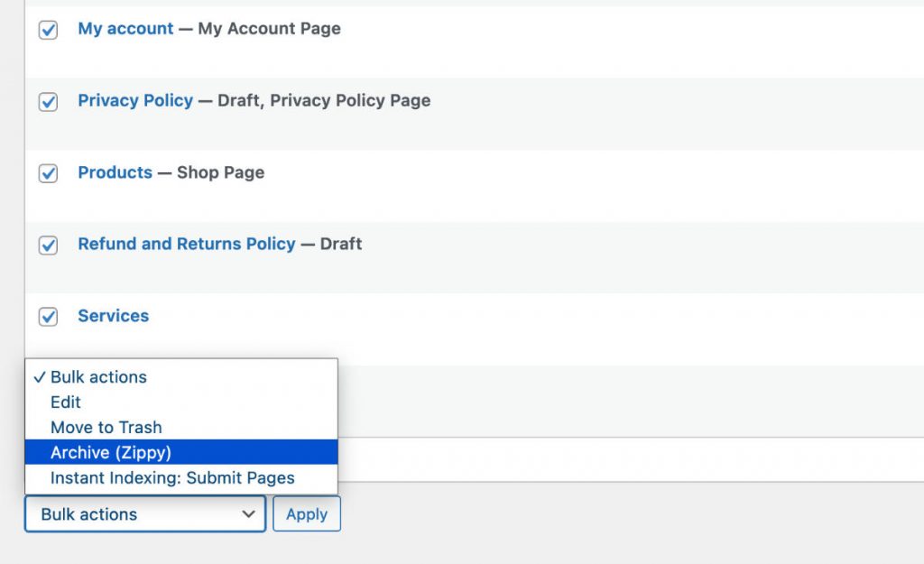Viewport: 924px width, 564px height.
Task: Uncheck the Services page checkbox
Action: pos(48,317)
